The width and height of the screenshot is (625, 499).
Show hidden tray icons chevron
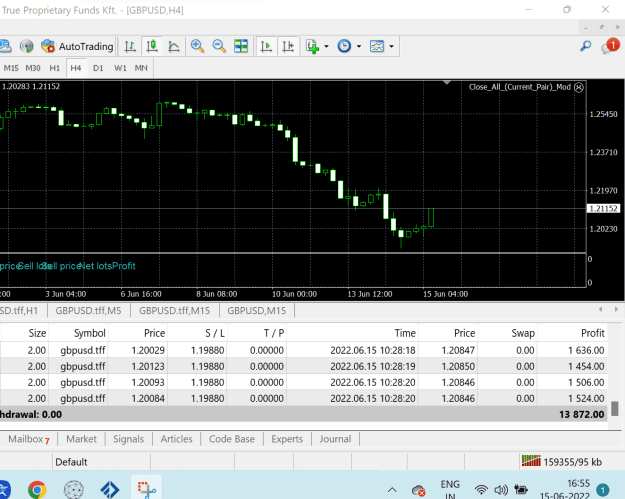(392, 490)
